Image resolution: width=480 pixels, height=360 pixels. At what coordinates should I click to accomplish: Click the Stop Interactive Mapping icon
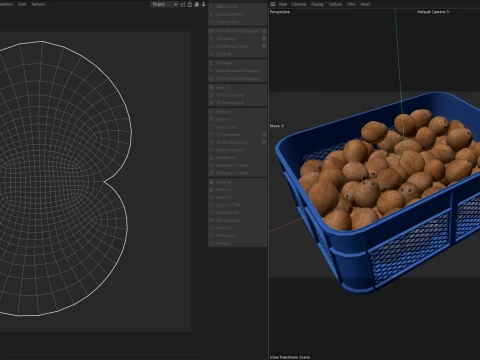(211, 78)
